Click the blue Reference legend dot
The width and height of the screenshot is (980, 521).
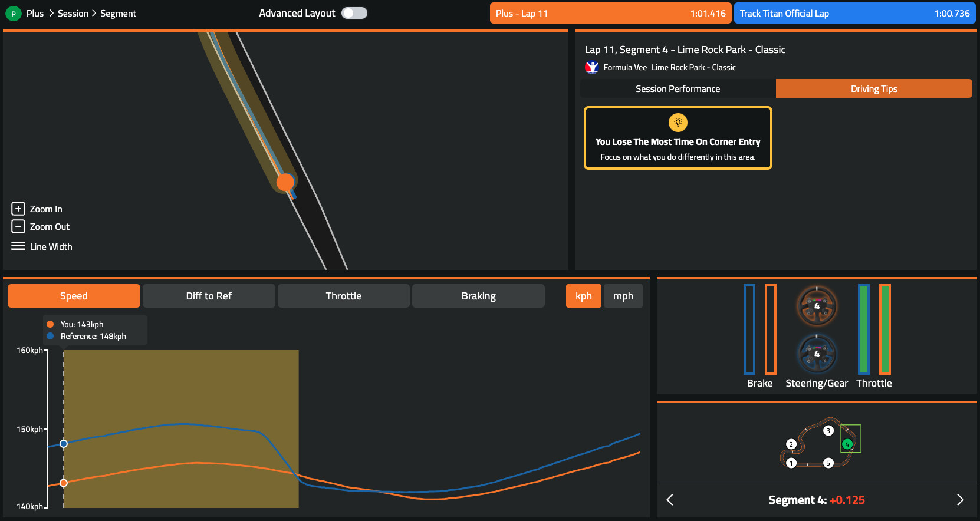pos(50,336)
